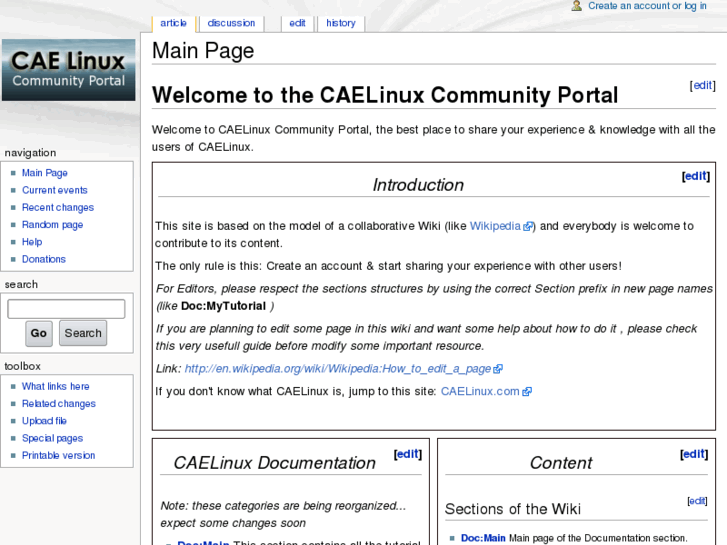
Task: Click Create an account or log in
Action: click(x=647, y=6)
